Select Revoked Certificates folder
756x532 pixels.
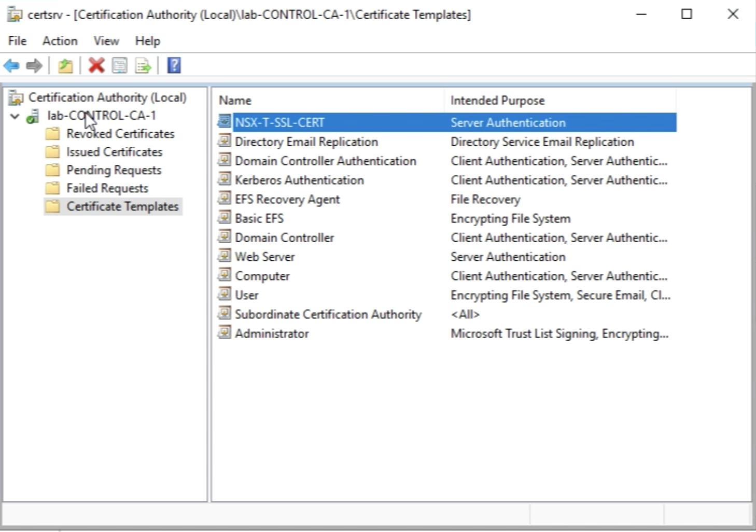pyautogui.click(x=120, y=134)
